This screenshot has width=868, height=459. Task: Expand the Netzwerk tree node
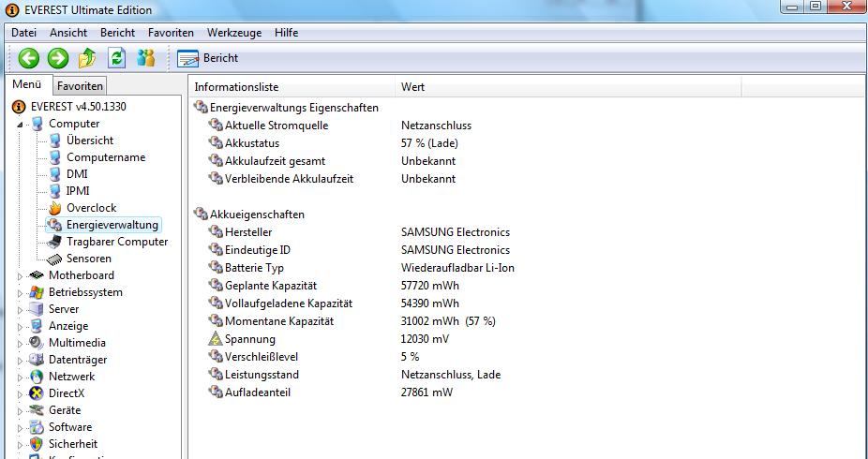point(20,378)
